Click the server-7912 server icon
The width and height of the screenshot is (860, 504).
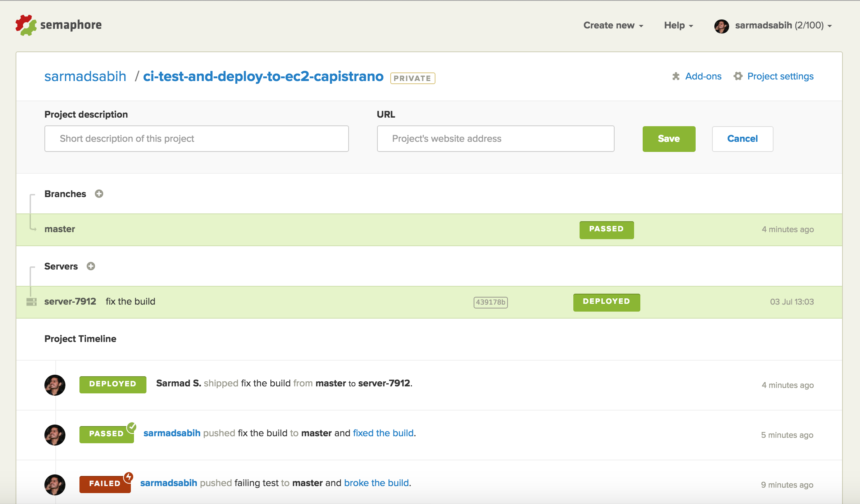click(32, 302)
